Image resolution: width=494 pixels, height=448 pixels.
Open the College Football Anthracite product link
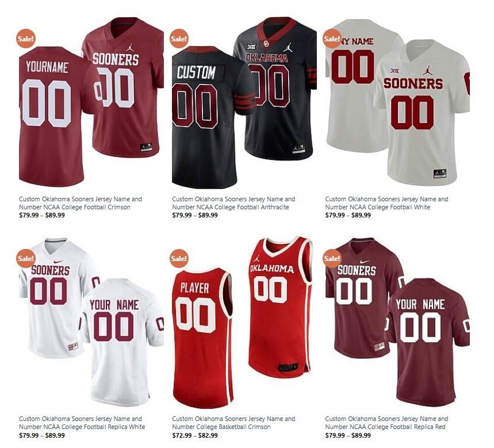tap(233, 203)
